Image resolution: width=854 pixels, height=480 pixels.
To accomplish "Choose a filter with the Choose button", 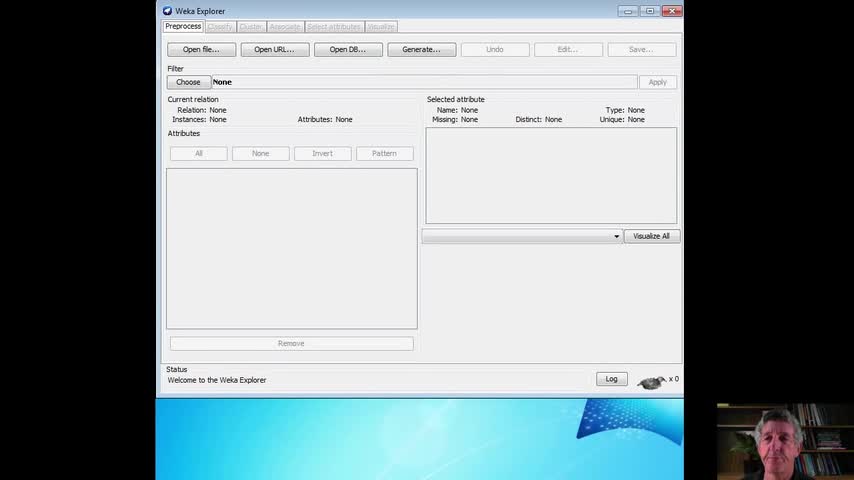I will (188, 82).
